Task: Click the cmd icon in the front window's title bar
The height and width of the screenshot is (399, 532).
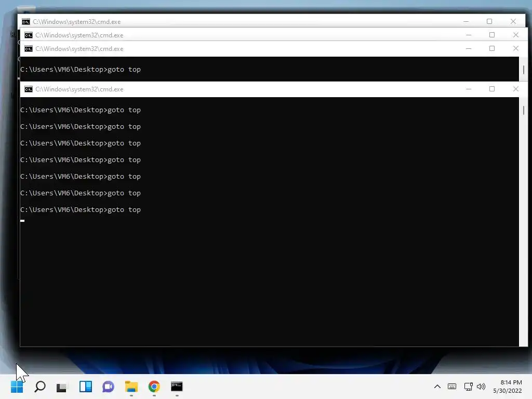Action: coord(29,89)
